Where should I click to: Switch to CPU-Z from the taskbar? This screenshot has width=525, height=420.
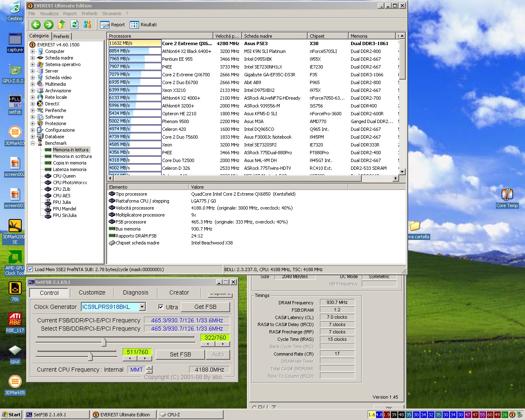pyautogui.click(x=190, y=415)
